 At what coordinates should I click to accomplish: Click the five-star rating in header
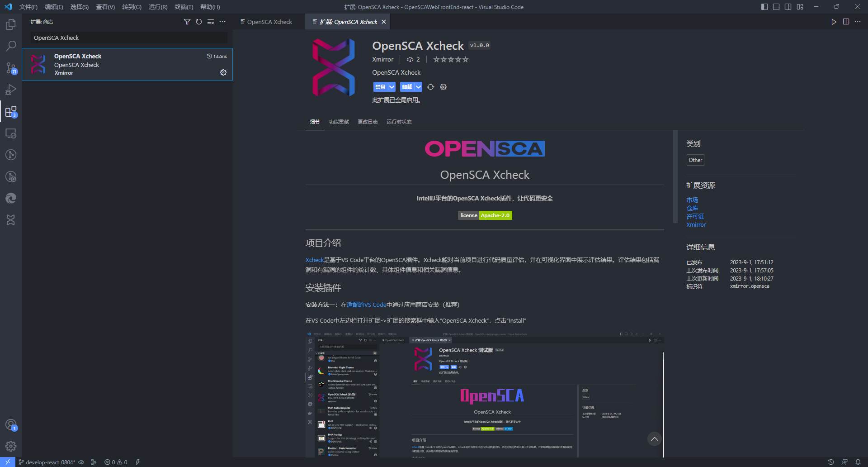click(x=451, y=59)
